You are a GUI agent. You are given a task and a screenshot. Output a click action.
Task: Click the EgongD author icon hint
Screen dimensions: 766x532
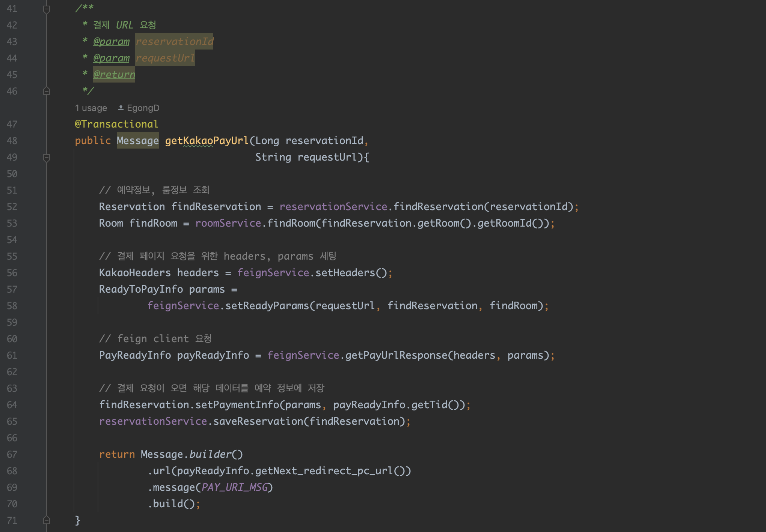coord(121,108)
